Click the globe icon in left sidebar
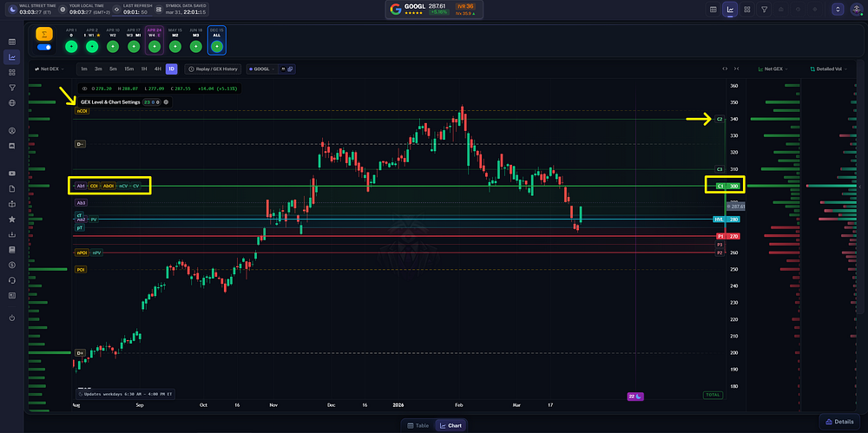Image resolution: width=868 pixels, height=433 pixels. (11, 103)
